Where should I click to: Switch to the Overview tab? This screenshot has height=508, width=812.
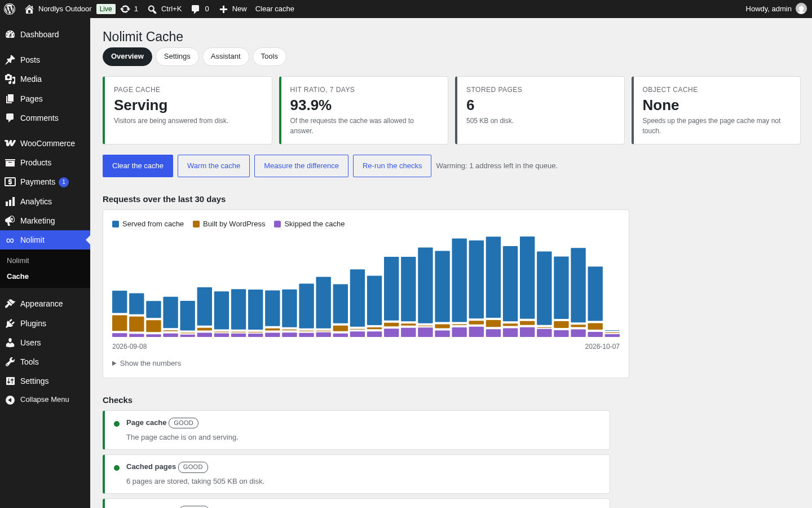127,56
